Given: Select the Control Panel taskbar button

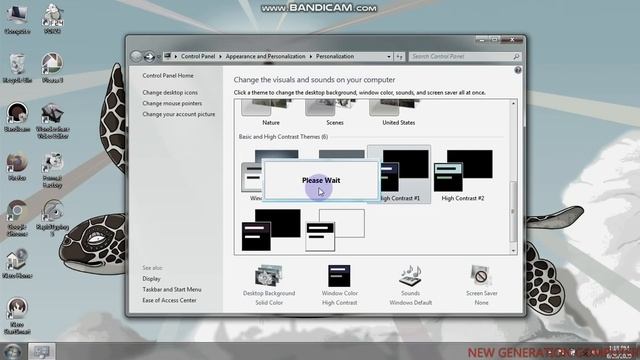Looking at the screenshot, I should point(41,351).
